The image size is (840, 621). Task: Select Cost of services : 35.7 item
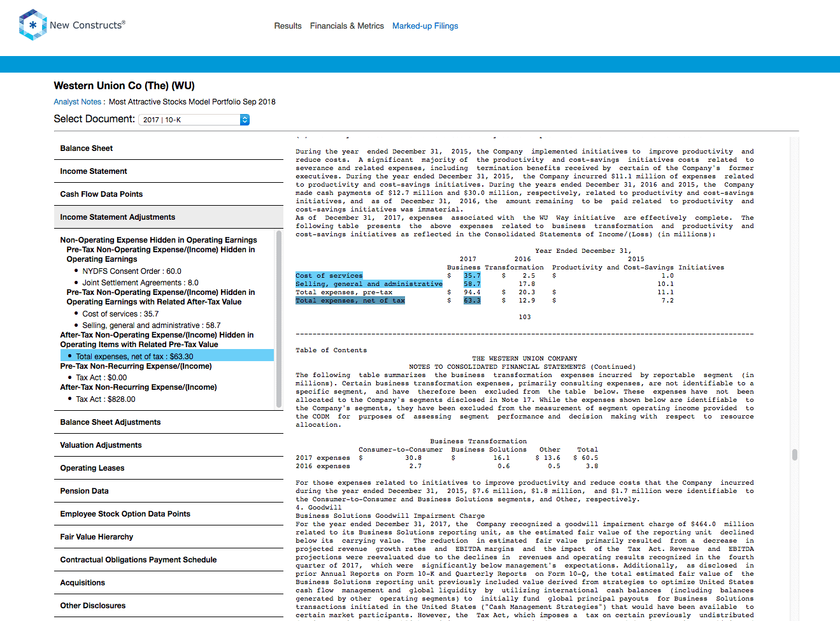click(120, 314)
